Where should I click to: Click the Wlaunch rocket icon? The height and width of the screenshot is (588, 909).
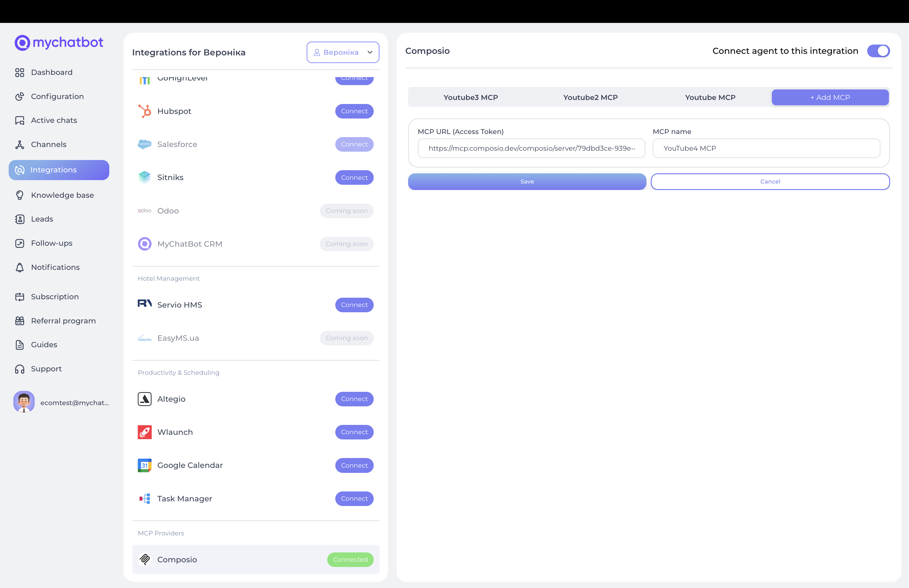[144, 432]
